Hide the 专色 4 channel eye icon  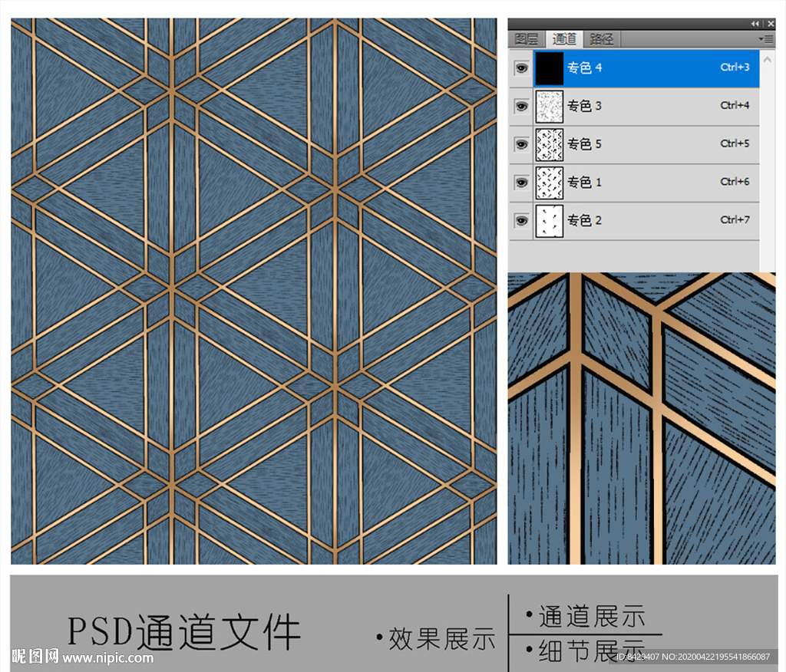click(522, 68)
